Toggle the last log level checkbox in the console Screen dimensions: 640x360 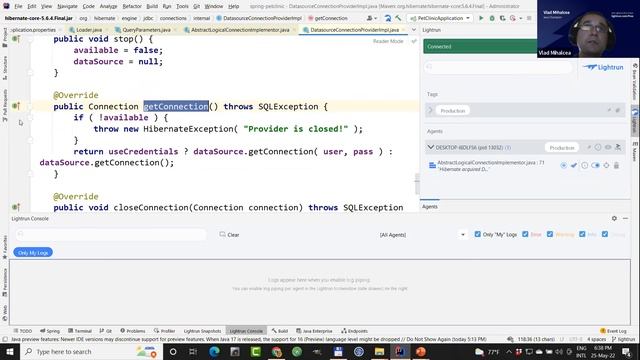point(605,234)
